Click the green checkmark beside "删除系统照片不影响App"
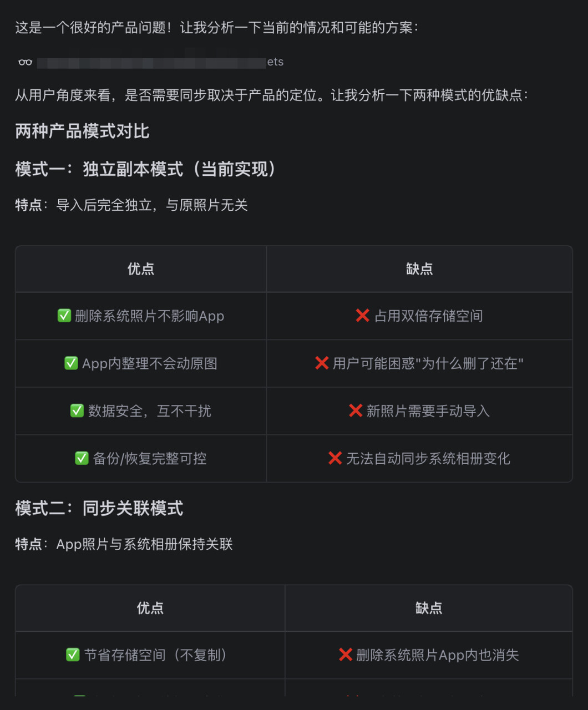 (x=64, y=316)
